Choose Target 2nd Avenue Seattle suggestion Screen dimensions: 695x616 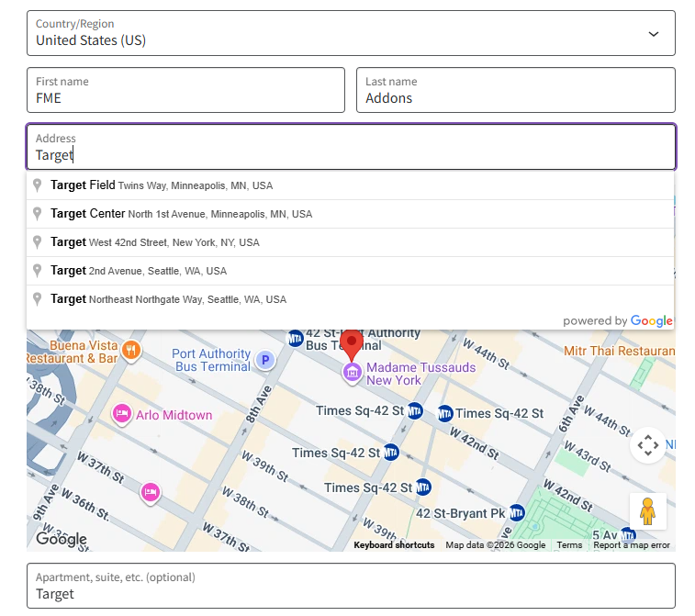(x=350, y=271)
